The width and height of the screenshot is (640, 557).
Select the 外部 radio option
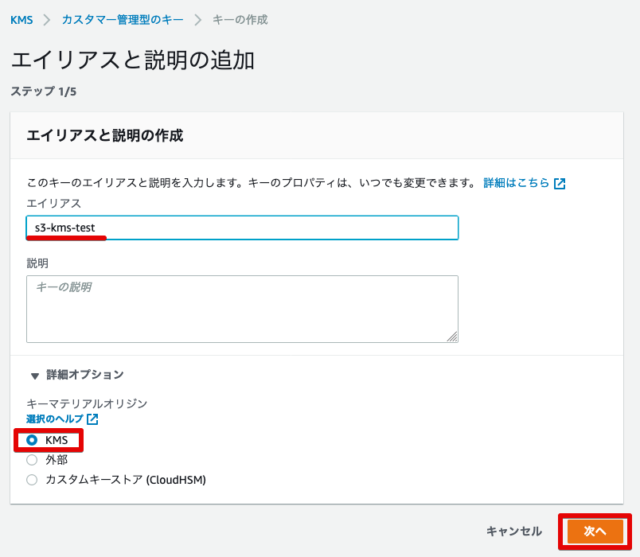pyautogui.click(x=32, y=460)
